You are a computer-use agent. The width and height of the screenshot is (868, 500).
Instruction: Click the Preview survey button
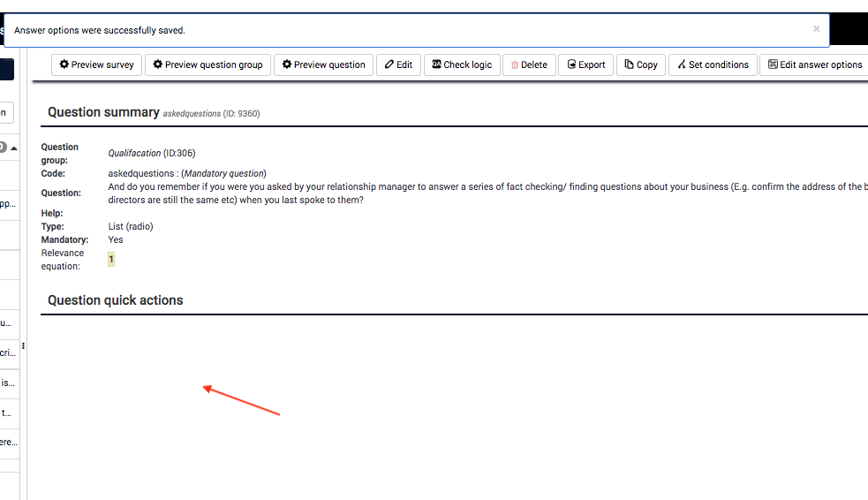click(x=96, y=64)
